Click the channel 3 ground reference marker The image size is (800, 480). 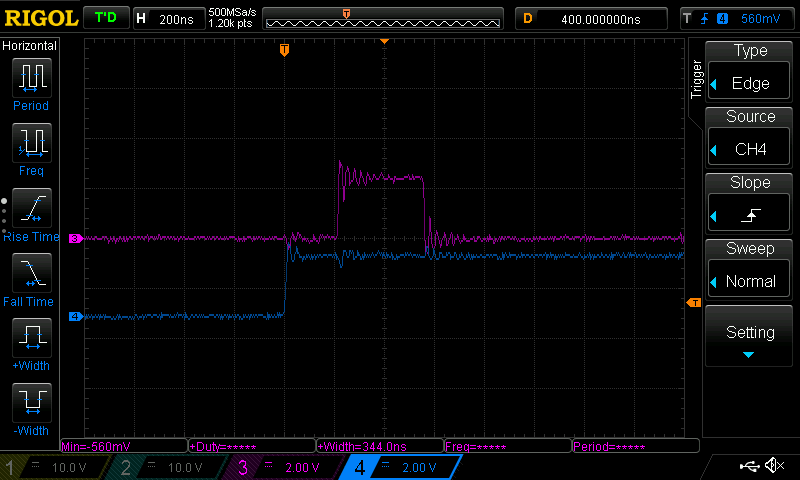tap(76, 238)
